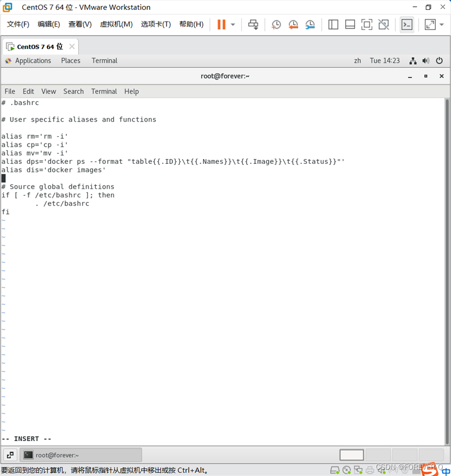Screen dimensions: 451x476
Task: Click the VMware Workstation title bar icon
Action: pos(8,7)
